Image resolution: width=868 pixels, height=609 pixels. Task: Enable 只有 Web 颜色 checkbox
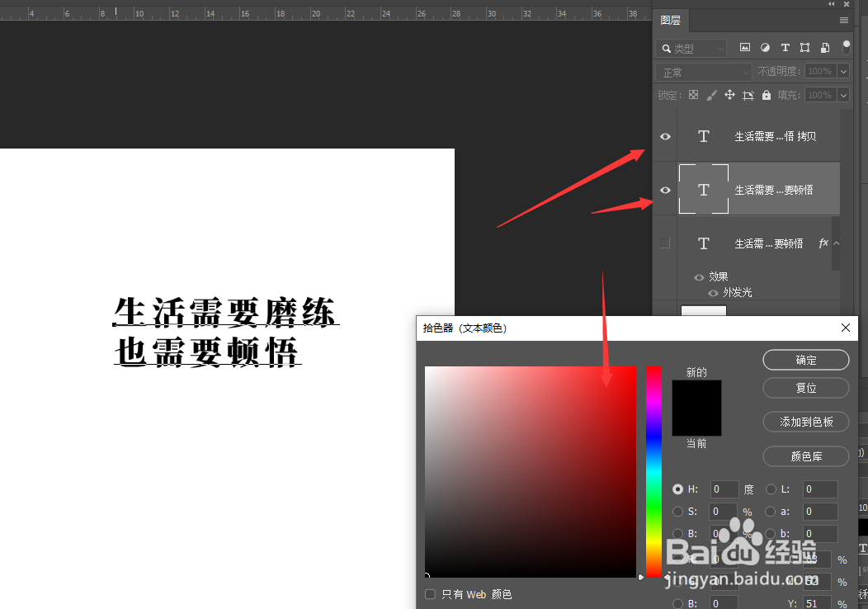pyautogui.click(x=430, y=595)
